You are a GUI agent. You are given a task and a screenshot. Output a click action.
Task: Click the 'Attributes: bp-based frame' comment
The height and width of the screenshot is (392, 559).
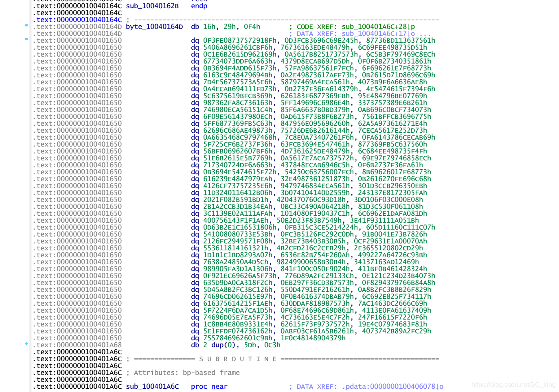point(187,372)
